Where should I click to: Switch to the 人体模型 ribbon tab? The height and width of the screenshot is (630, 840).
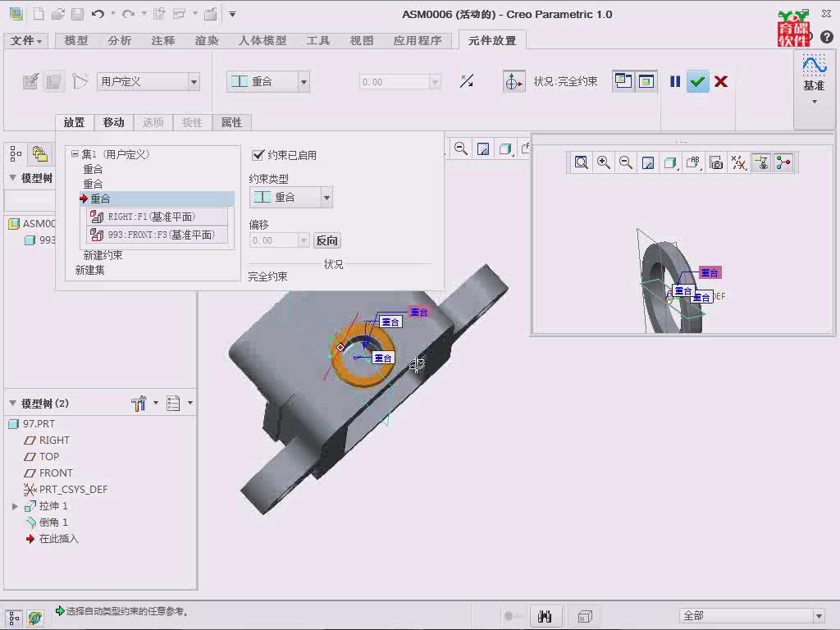pyautogui.click(x=262, y=41)
